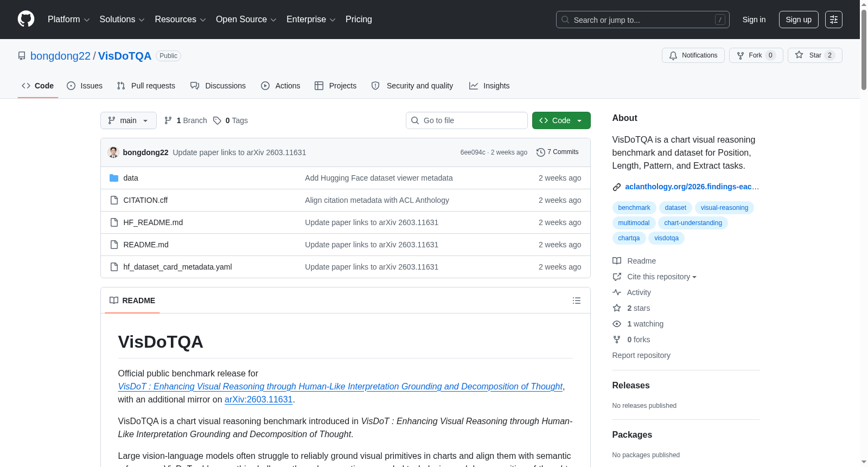Open the green Code dropdown button

561,120
